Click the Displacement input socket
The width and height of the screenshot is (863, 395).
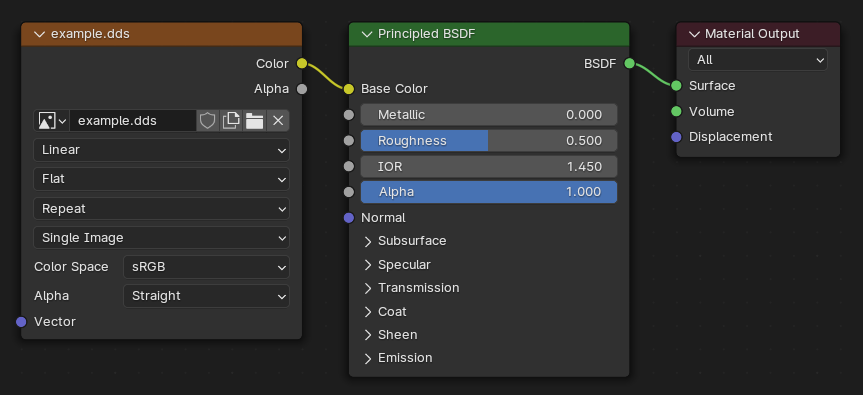click(676, 136)
